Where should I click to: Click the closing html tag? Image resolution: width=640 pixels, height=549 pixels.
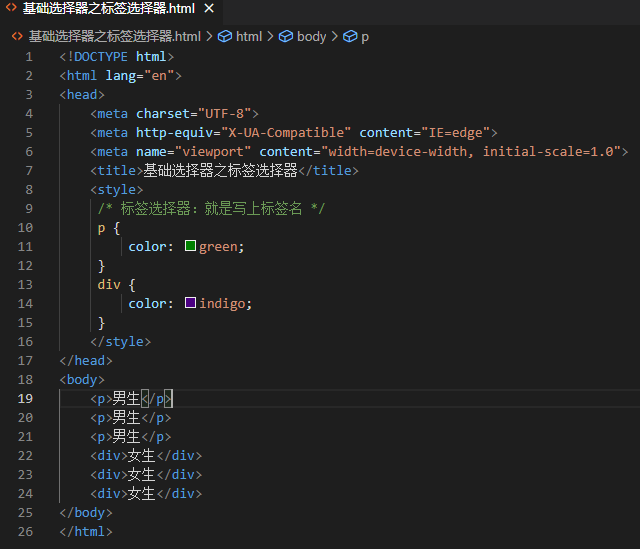86,532
